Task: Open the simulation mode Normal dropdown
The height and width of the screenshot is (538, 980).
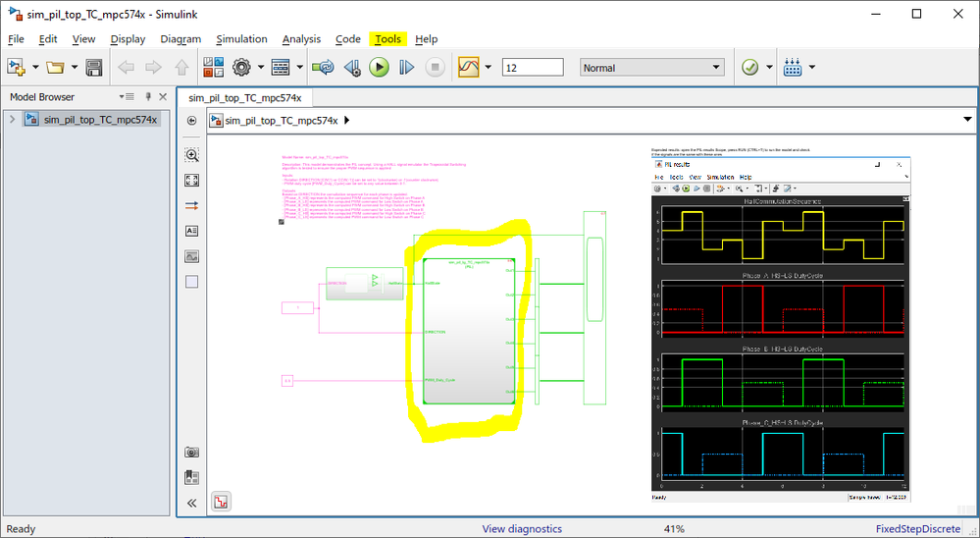Action: tap(651, 68)
